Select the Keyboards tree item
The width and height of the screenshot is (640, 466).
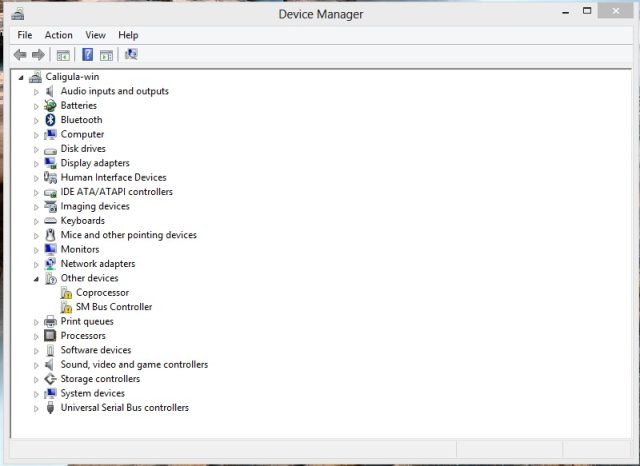[82, 221]
